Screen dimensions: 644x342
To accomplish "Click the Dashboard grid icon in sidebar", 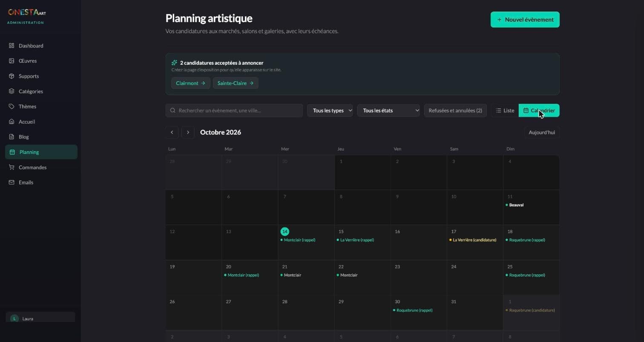I will click(11, 46).
